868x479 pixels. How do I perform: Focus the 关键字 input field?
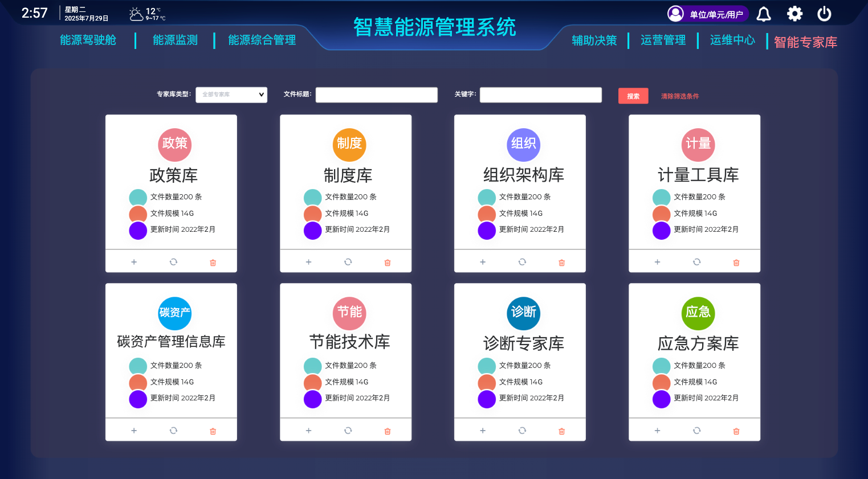(x=541, y=95)
